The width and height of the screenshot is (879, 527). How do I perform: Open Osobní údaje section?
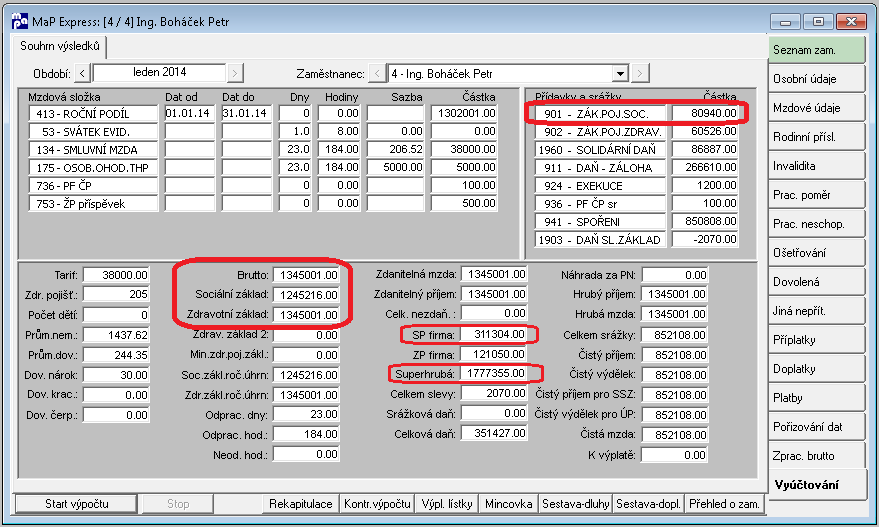[817, 79]
